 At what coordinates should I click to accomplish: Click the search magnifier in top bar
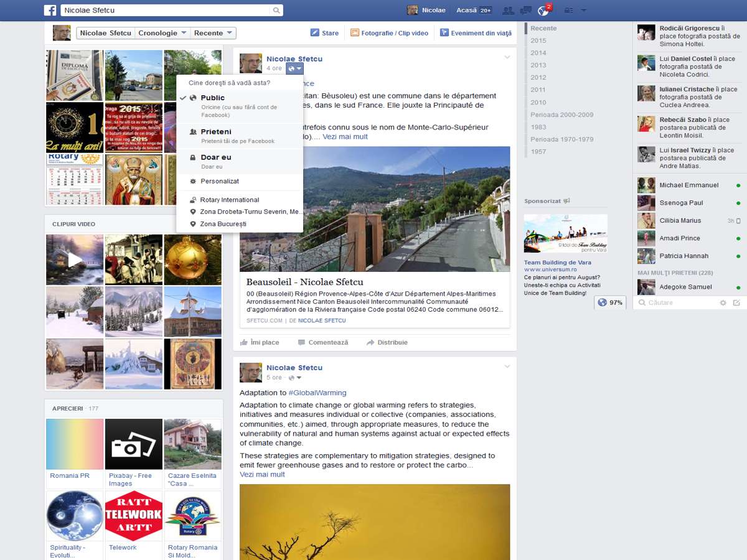276,10
